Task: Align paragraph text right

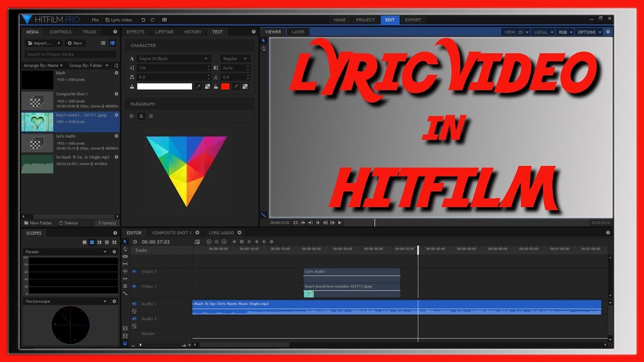Action: [x=150, y=116]
